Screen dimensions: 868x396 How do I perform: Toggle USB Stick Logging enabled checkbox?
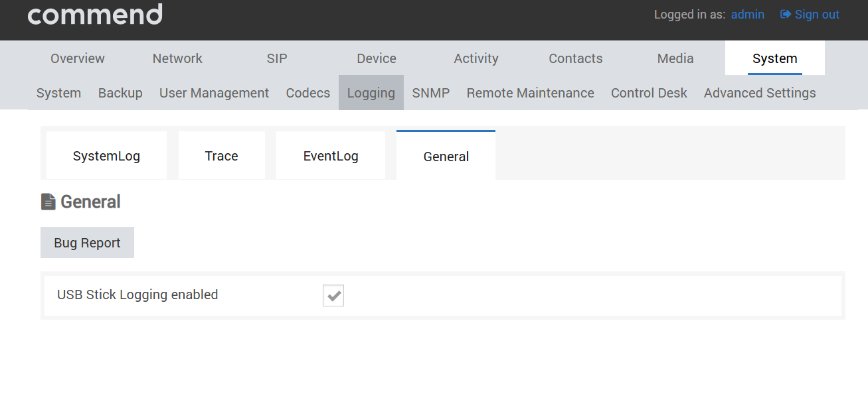(x=333, y=295)
